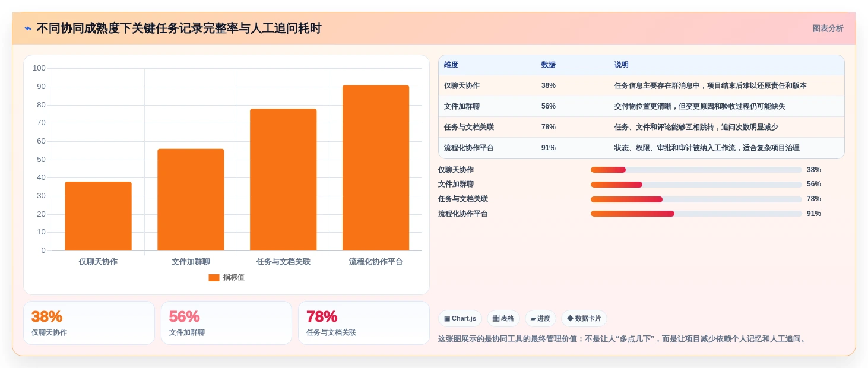Viewport: 868px width, 368px height.
Task: Toggle the 指标值 legend swatch
Action: (x=214, y=278)
